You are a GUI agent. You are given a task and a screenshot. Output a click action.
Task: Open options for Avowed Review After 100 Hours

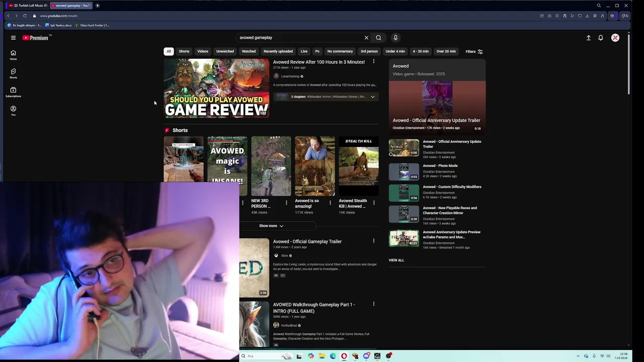[373, 62]
